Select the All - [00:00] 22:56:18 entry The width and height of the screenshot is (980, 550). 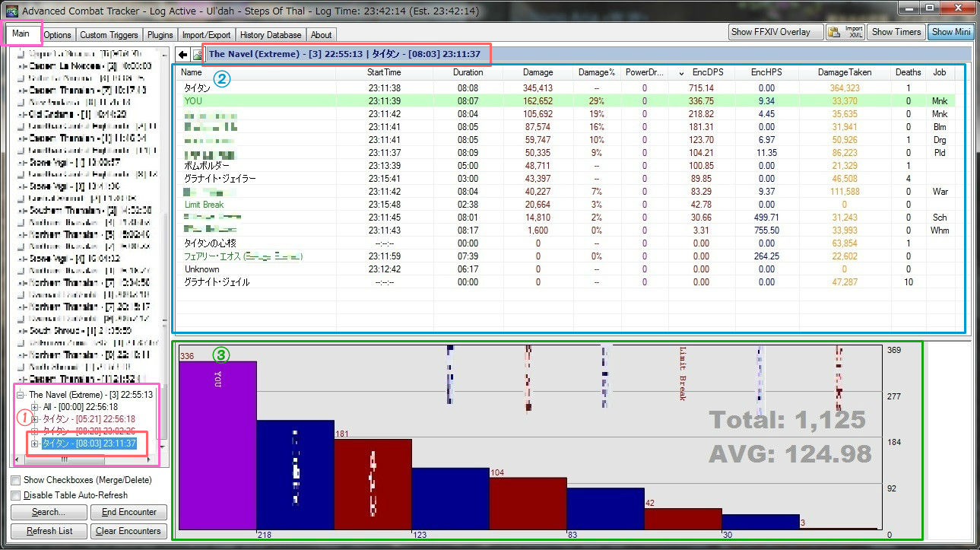(x=80, y=407)
